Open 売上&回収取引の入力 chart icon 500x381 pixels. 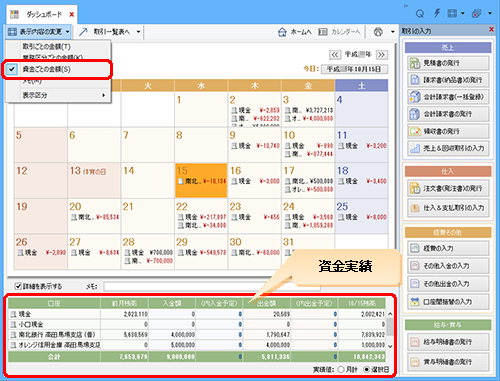[x=415, y=148]
